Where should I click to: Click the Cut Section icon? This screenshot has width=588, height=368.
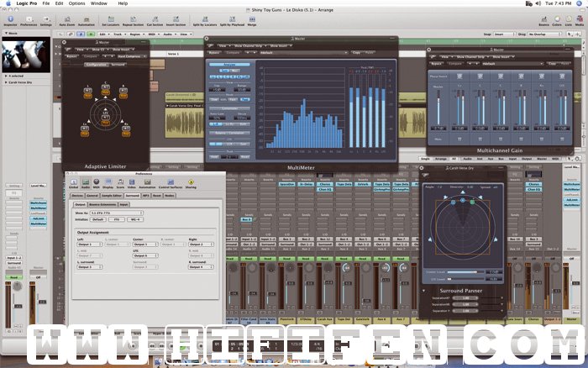pos(155,19)
